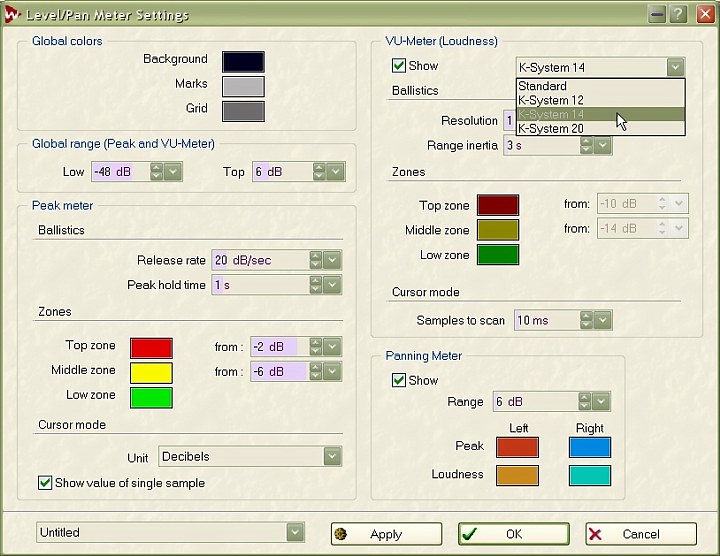Cancel the meter settings dialog
Image resolution: width=720 pixels, height=556 pixels.
(641, 534)
